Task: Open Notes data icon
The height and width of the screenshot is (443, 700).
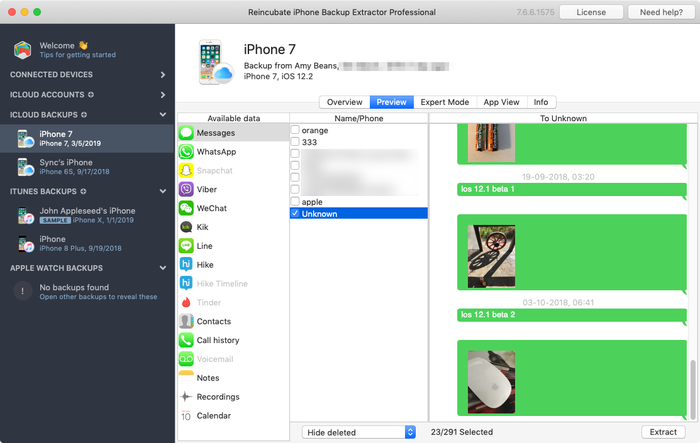Action: pyautogui.click(x=186, y=377)
